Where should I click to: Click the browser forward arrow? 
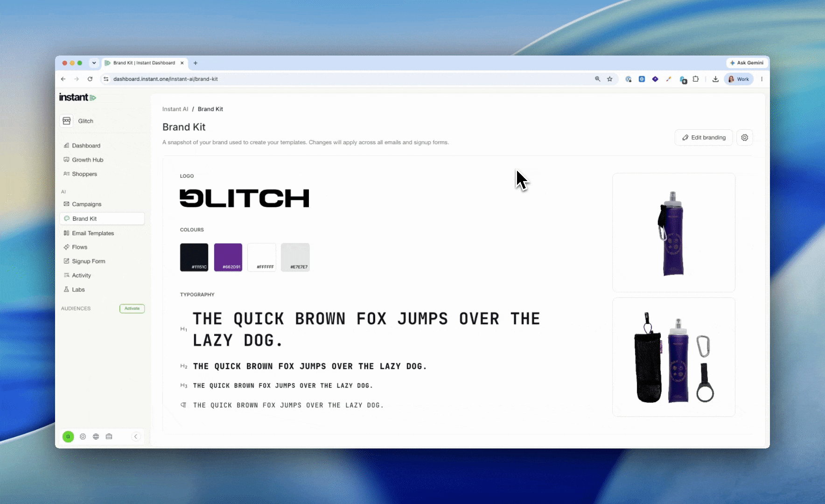(77, 79)
